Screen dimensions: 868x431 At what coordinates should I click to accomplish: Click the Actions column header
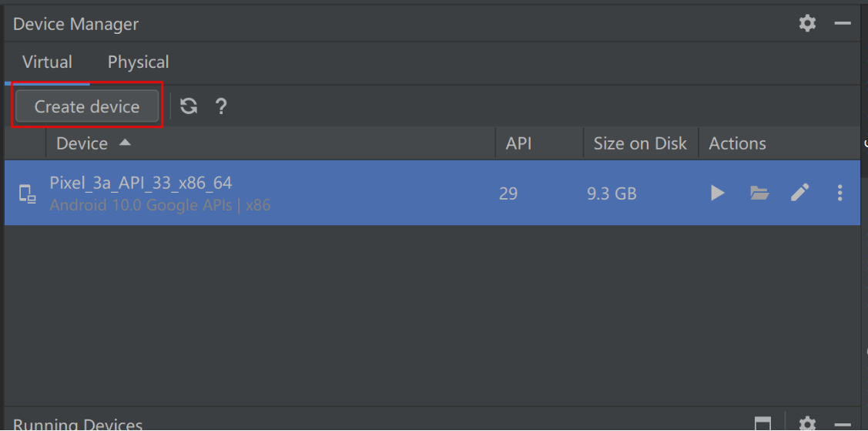click(x=737, y=143)
